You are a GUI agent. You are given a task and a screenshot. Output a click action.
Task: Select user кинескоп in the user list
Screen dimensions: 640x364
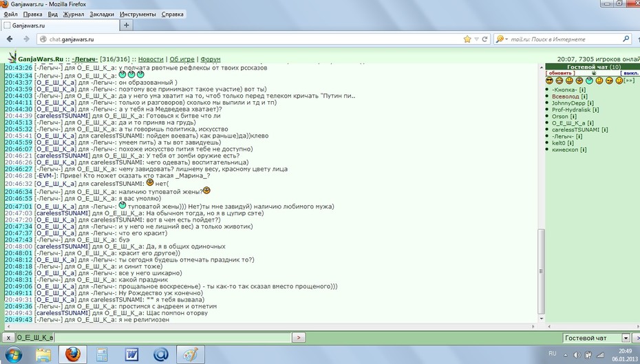click(x=565, y=150)
